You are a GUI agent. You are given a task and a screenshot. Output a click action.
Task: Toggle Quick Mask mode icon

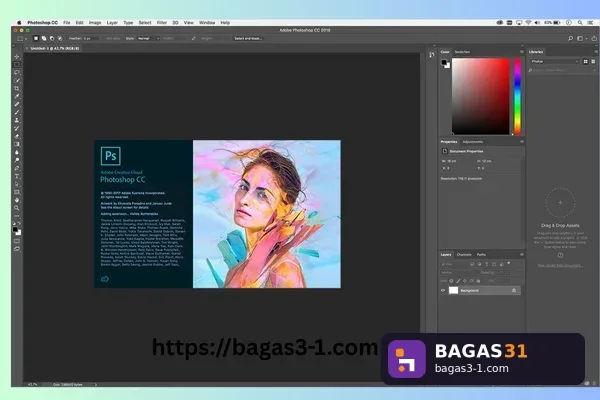click(16, 241)
